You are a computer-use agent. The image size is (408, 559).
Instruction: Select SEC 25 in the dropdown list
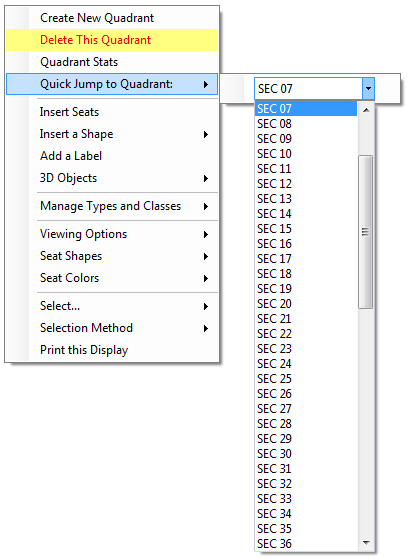[x=306, y=379]
